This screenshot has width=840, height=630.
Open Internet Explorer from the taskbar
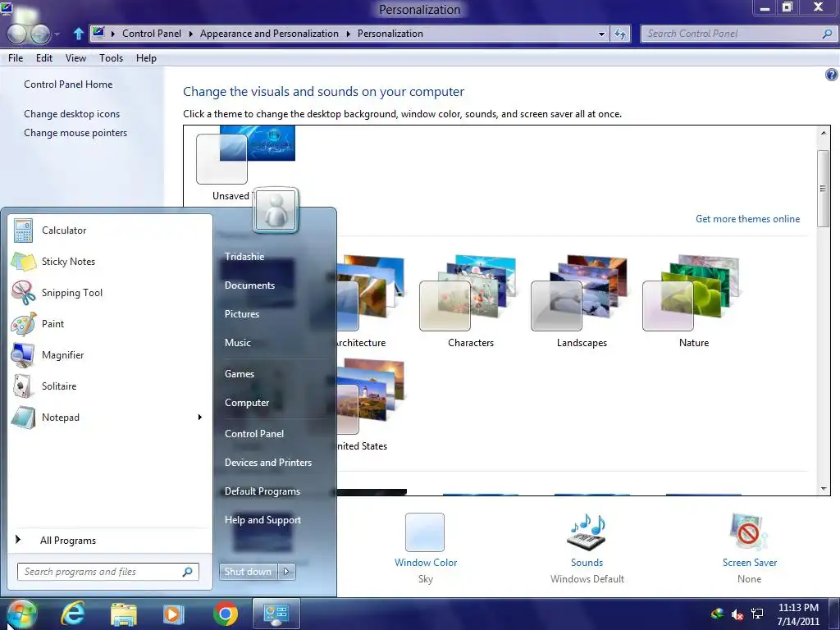tap(73, 614)
